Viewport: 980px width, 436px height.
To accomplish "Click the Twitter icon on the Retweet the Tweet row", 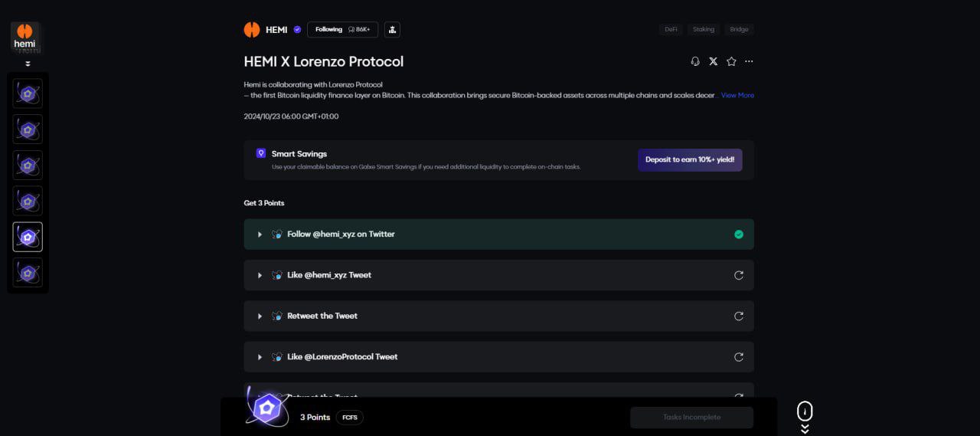I will pos(277,316).
